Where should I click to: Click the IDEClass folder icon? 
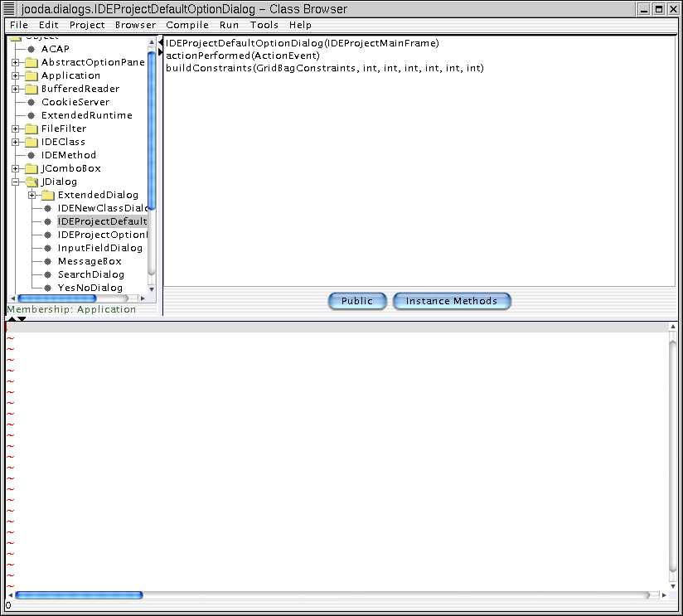pyautogui.click(x=31, y=142)
